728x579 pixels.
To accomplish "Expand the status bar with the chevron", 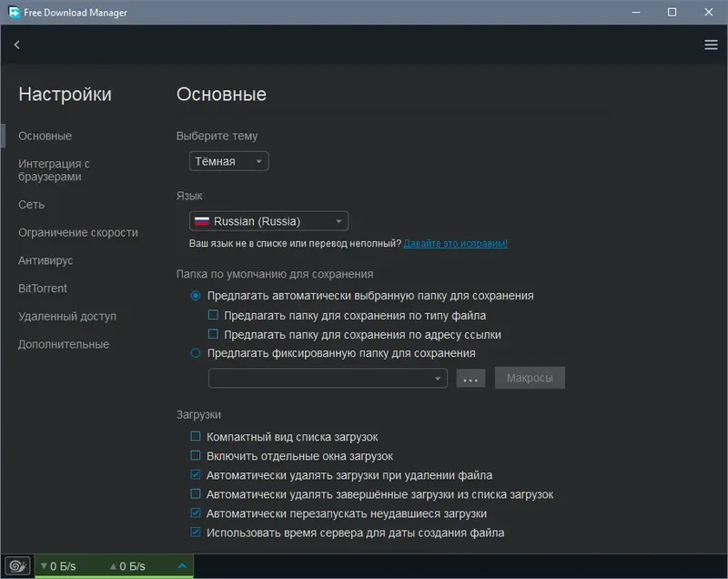I will (183, 565).
